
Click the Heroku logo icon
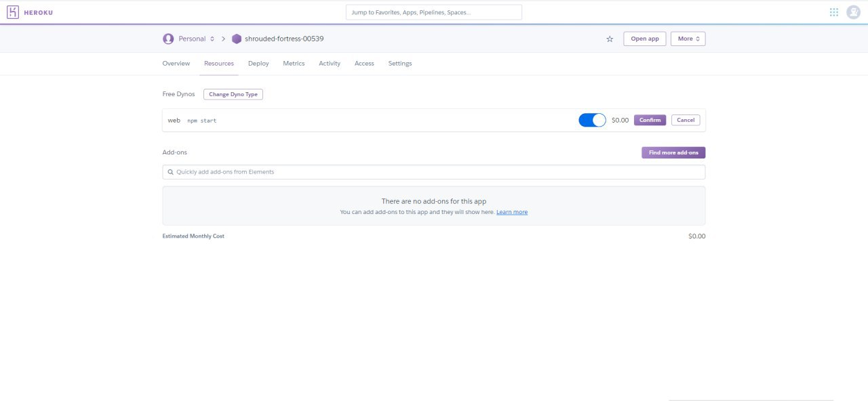tap(13, 12)
